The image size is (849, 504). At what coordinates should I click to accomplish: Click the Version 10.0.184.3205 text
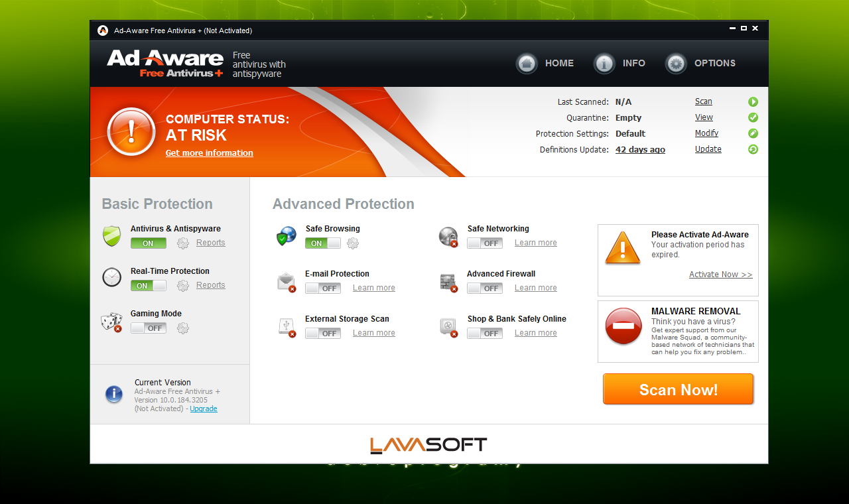pos(170,400)
